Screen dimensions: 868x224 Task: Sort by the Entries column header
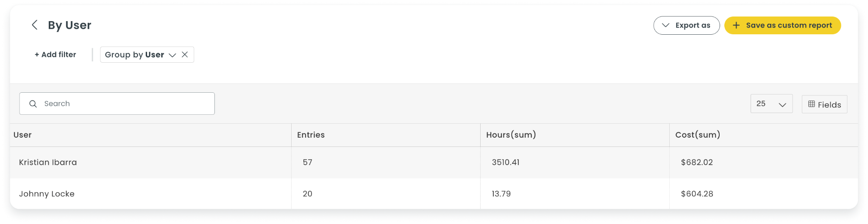[x=311, y=135]
